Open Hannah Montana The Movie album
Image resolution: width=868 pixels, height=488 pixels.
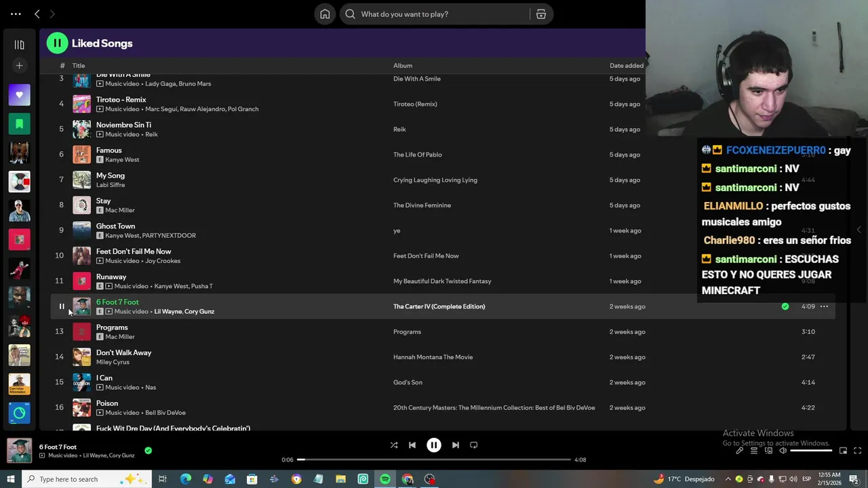coord(433,357)
